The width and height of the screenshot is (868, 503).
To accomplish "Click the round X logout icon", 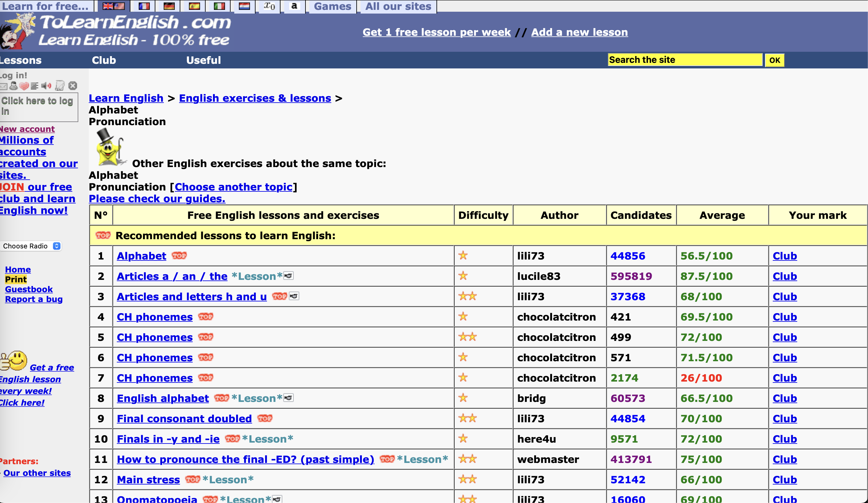I will (72, 86).
